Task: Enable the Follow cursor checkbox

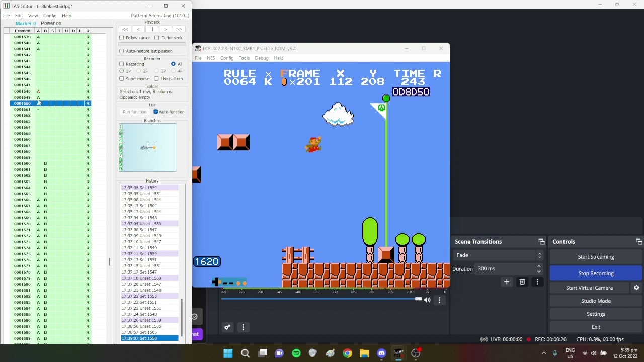Action: point(121,38)
